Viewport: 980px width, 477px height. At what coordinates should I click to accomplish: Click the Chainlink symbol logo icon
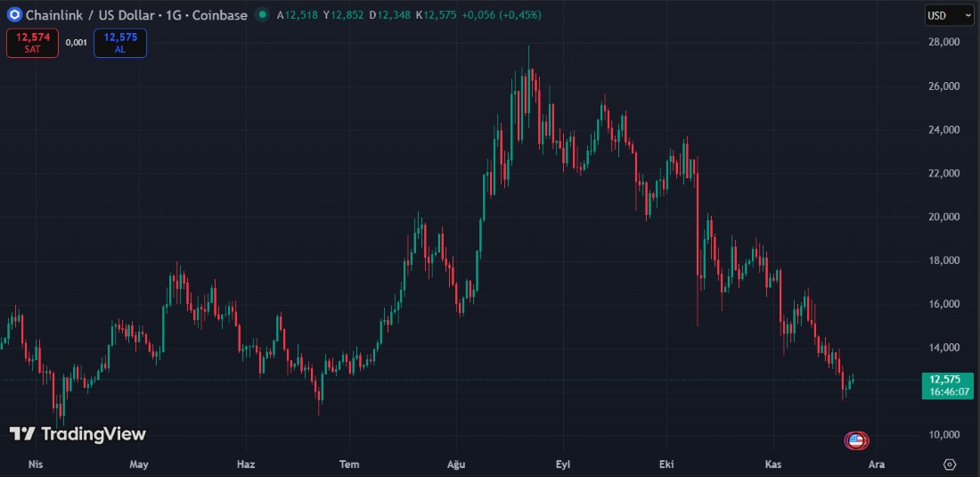13,15
